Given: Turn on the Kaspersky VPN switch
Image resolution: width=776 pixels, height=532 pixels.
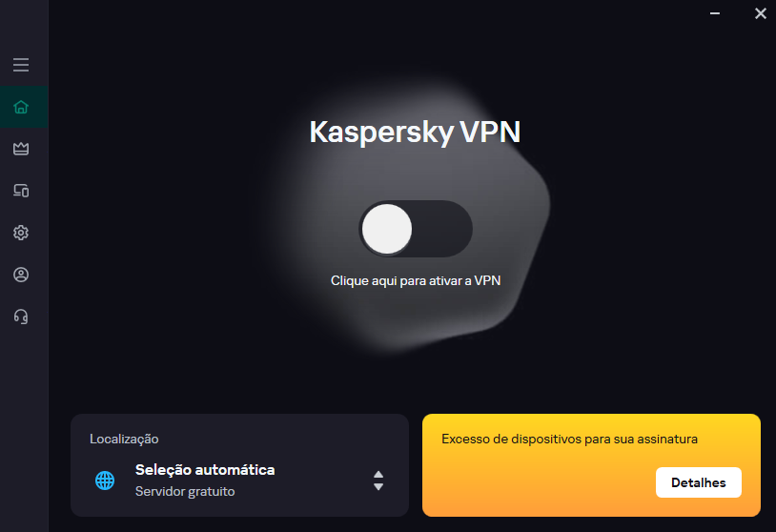Looking at the screenshot, I should (416, 229).
